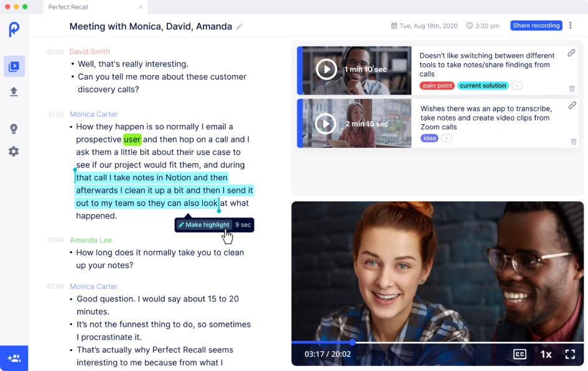Screen dimensions: 588x371
Task: Jump to timestamp 01:40
Action: coord(56,240)
